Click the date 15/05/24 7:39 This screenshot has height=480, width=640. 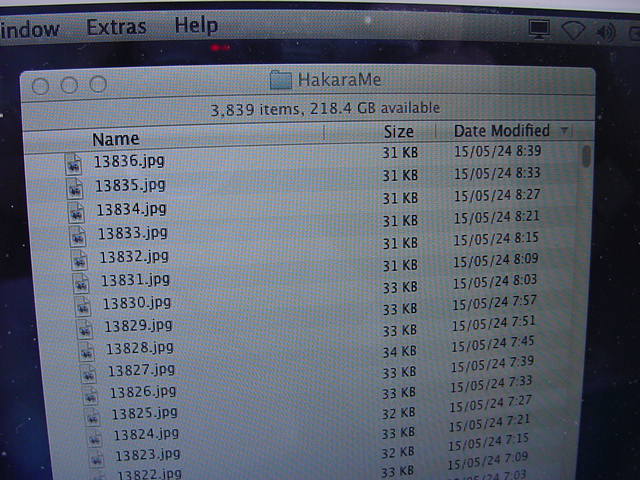coord(492,364)
